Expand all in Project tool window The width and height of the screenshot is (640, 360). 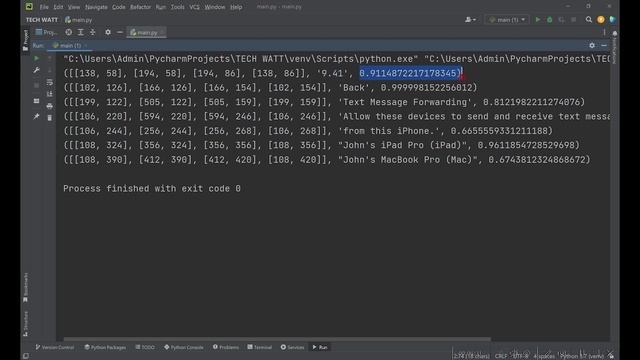[80, 32]
